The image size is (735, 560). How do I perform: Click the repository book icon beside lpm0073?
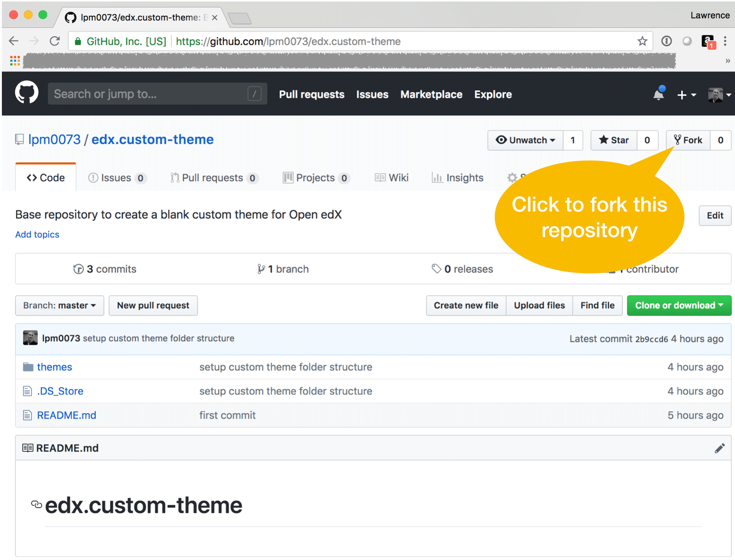point(20,139)
